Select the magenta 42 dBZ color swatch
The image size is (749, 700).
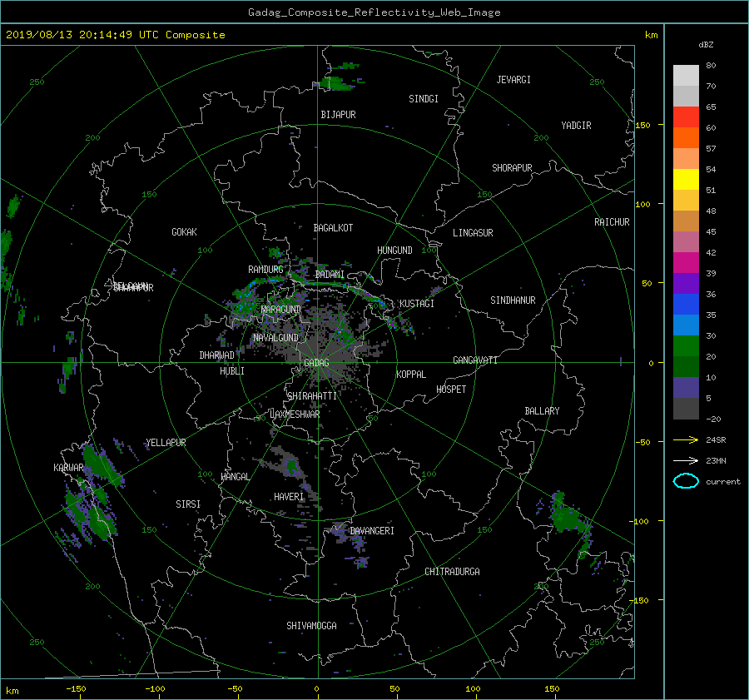pos(686,262)
